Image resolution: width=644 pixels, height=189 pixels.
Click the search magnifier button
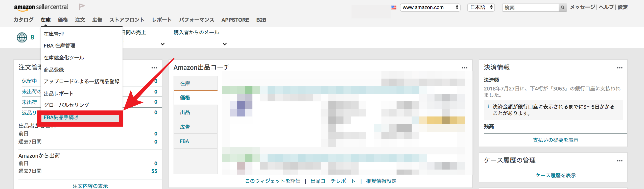pyautogui.click(x=562, y=8)
